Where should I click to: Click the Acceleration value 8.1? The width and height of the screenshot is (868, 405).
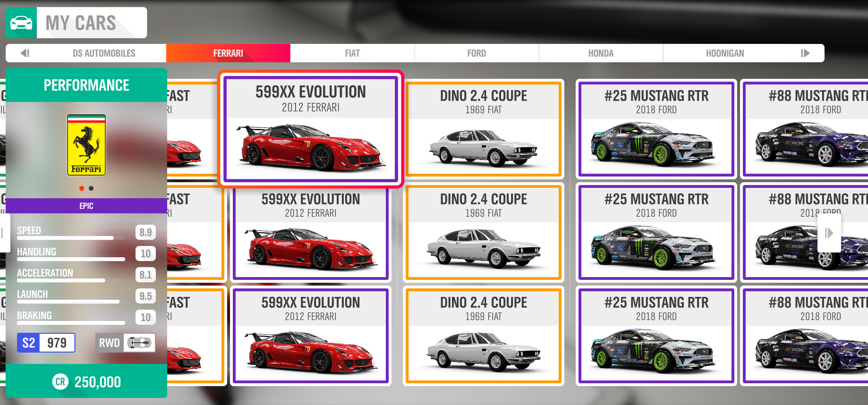(x=145, y=275)
